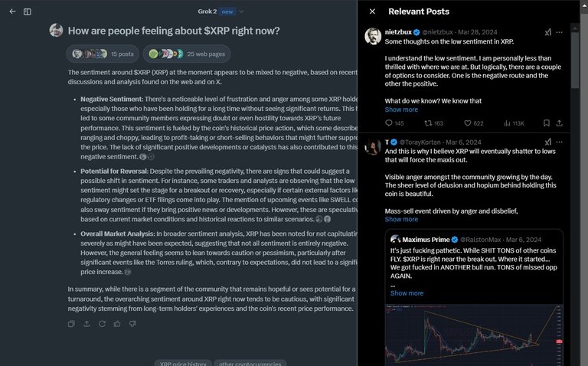This screenshot has width=588, height=366.
Task: Like the Grok response with thumbs up
Action: tap(117, 324)
